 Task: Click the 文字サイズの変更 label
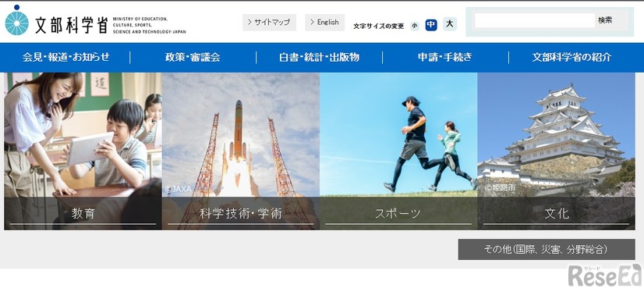coord(378,27)
